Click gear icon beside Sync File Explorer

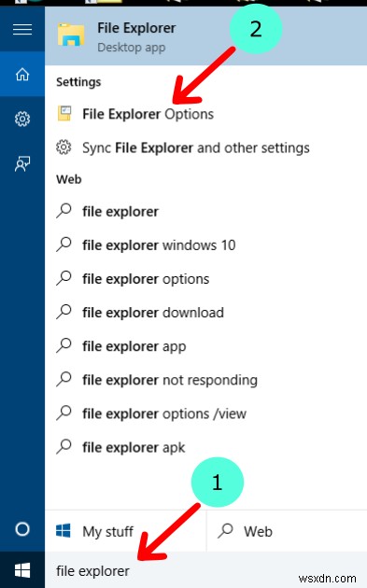64,147
